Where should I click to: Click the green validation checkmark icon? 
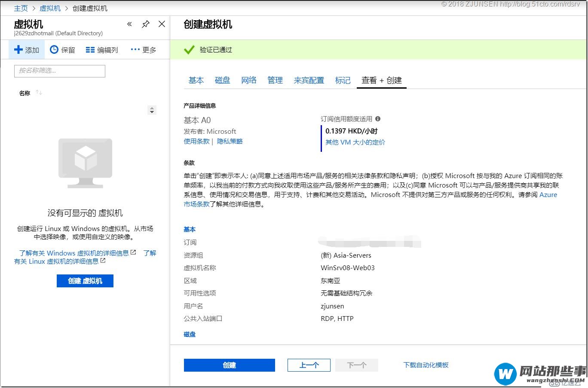click(x=189, y=50)
